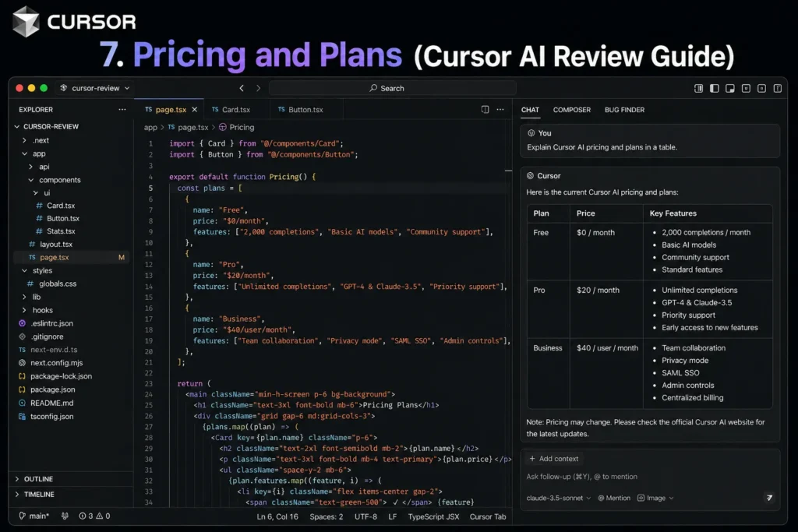Click the Add context button

tap(554, 458)
